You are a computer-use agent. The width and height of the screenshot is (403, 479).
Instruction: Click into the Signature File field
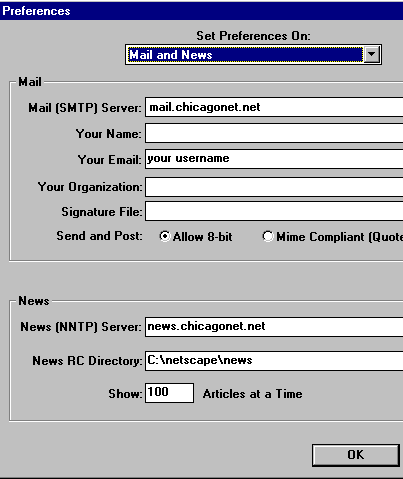coord(274,211)
